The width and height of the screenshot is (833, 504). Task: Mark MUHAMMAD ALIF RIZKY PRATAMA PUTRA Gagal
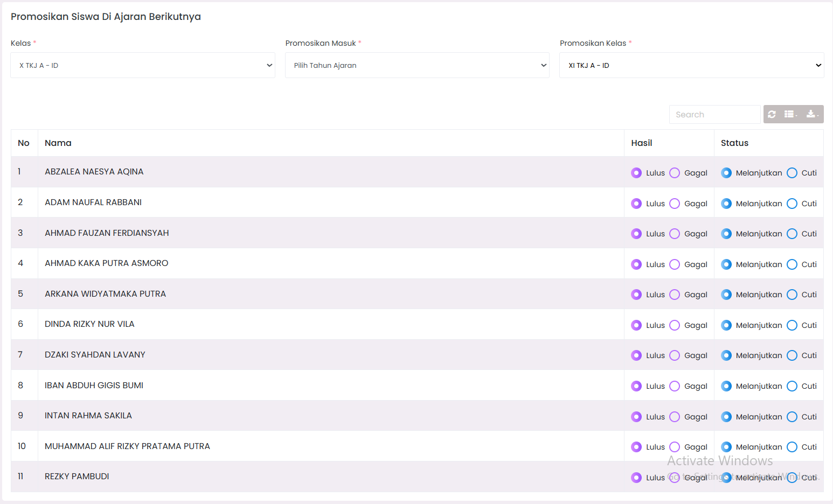(675, 447)
